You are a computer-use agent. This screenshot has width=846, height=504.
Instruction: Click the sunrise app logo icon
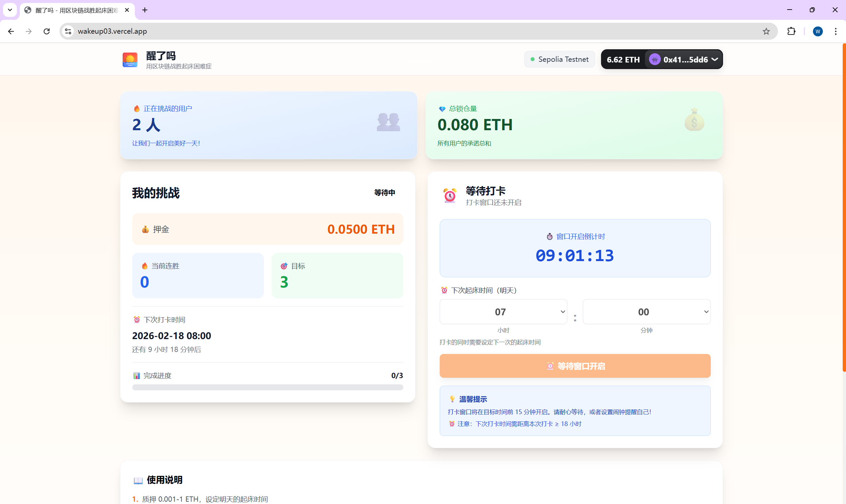pyautogui.click(x=130, y=60)
